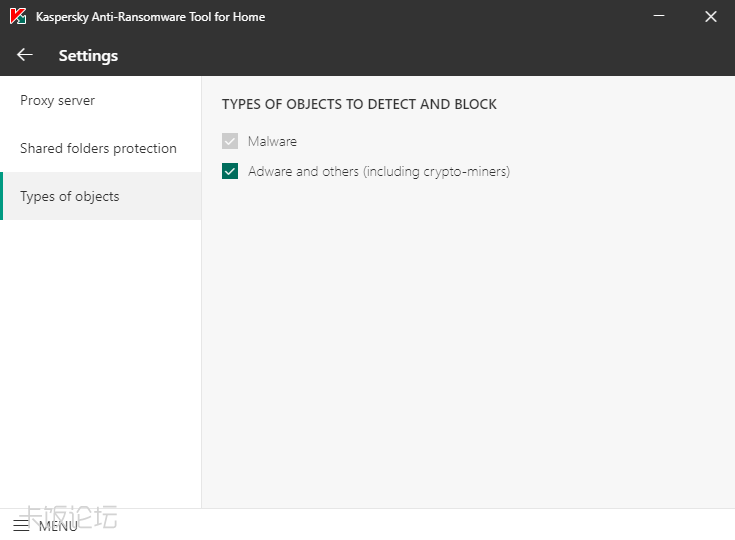Click the Settings page title

(88, 56)
